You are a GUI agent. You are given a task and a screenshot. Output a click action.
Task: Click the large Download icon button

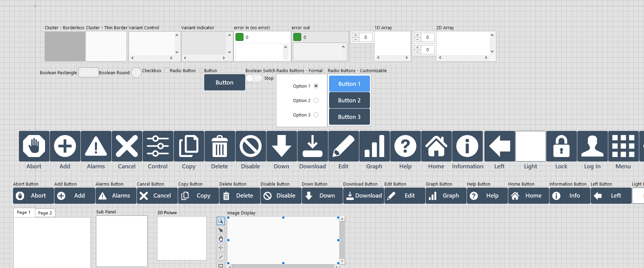(313, 146)
